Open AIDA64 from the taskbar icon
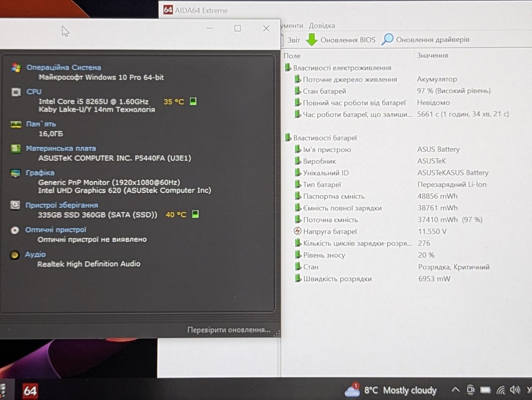The image size is (532, 400). [30, 390]
